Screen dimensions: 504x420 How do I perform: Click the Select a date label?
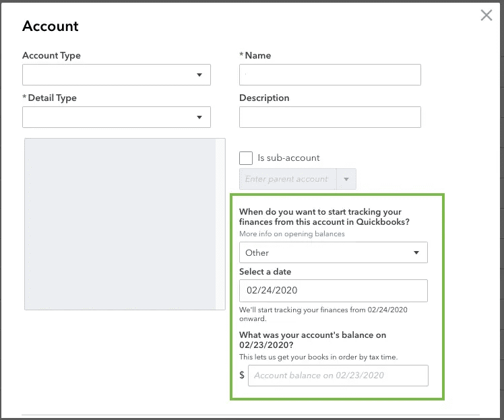265,272
